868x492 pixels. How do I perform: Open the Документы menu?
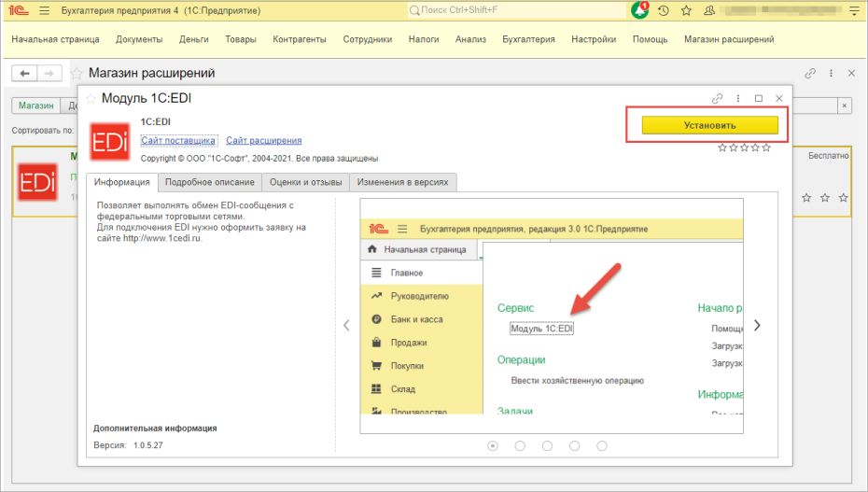(139, 39)
